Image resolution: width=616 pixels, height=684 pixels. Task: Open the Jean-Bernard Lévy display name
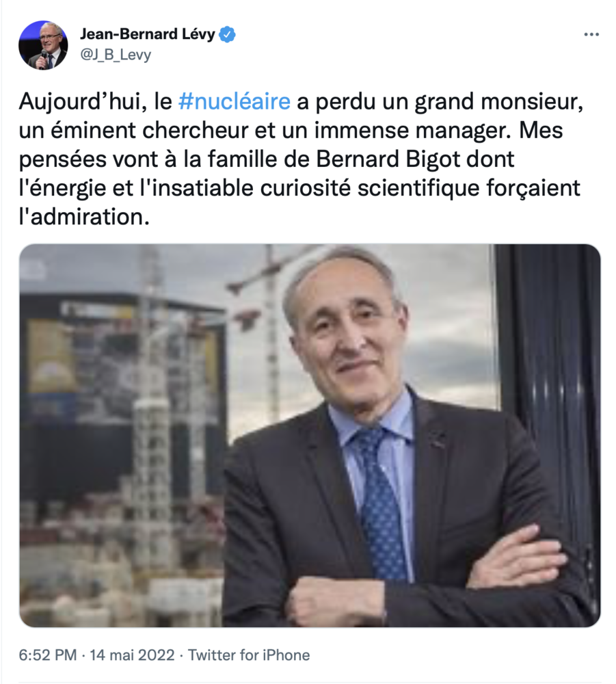pyautogui.click(x=148, y=34)
